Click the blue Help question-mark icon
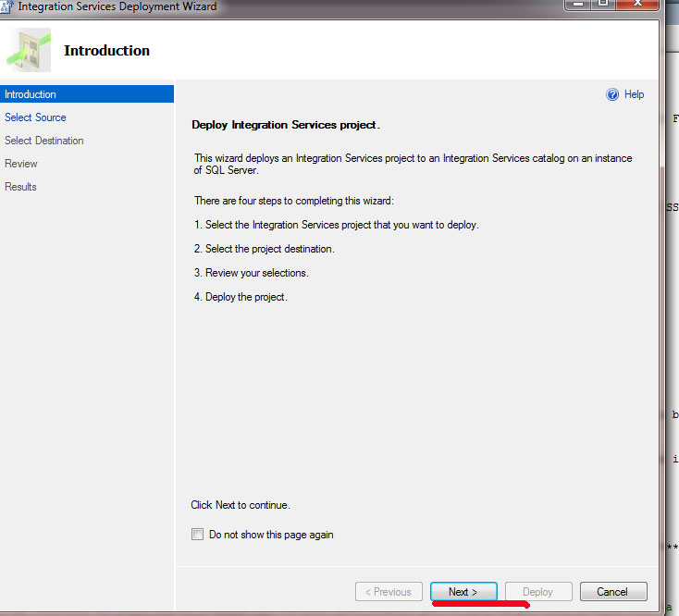 [612, 94]
